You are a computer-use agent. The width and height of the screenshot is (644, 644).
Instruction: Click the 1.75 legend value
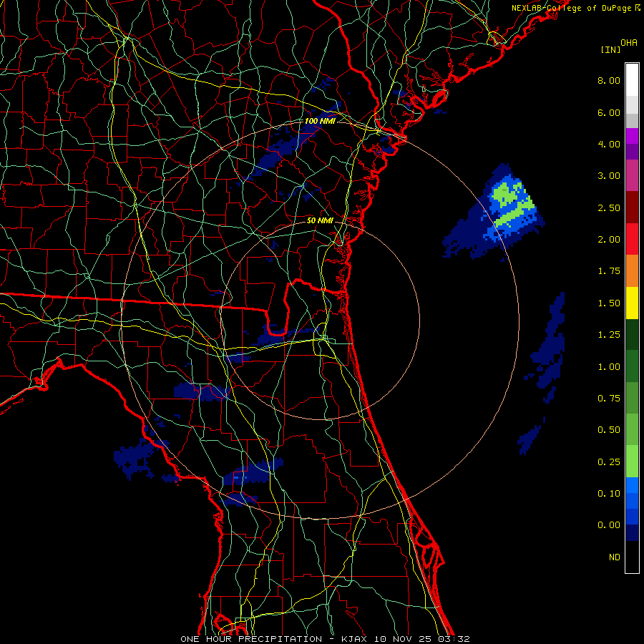coord(609,271)
